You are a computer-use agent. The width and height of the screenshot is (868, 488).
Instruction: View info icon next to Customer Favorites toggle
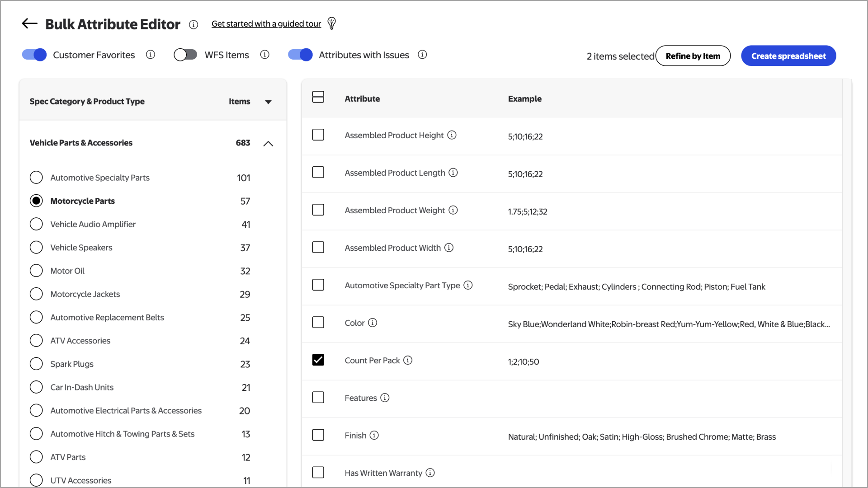pyautogui.click(x=150, y=54)
